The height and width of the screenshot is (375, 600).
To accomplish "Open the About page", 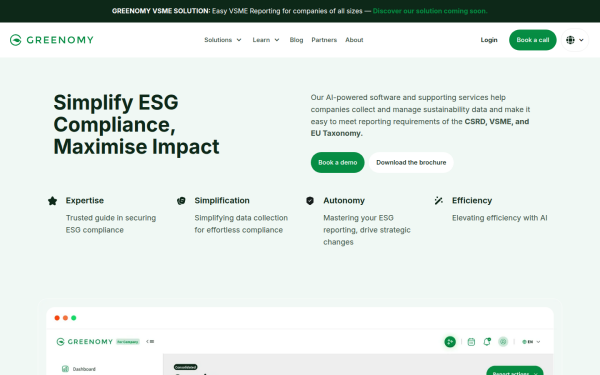I will tap(354, 40).
